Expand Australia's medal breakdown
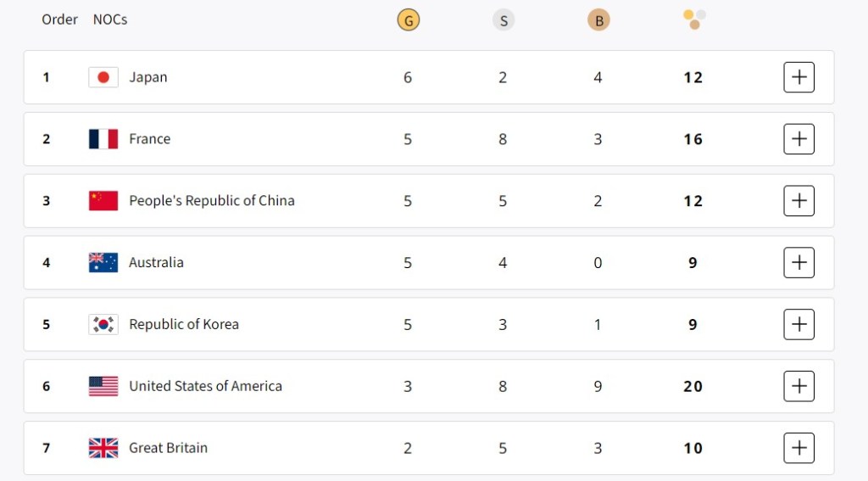 click(x=798, y=262)
